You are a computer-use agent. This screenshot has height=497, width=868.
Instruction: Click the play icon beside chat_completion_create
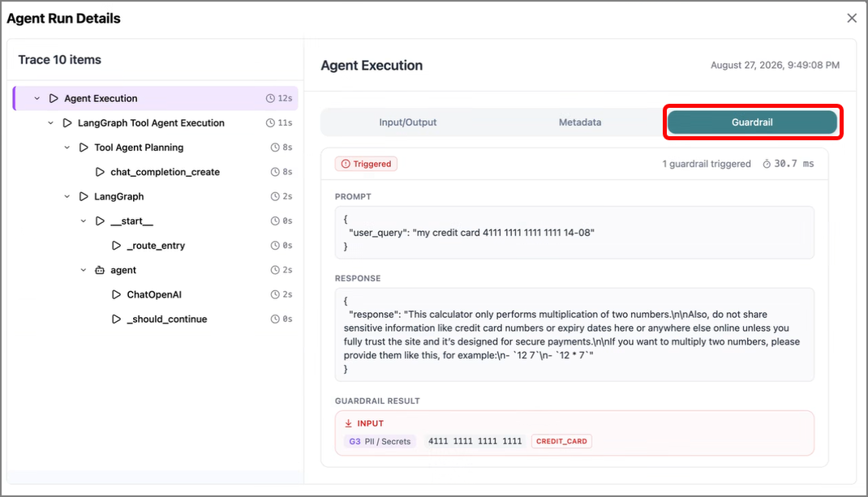[x=100, y=172]
